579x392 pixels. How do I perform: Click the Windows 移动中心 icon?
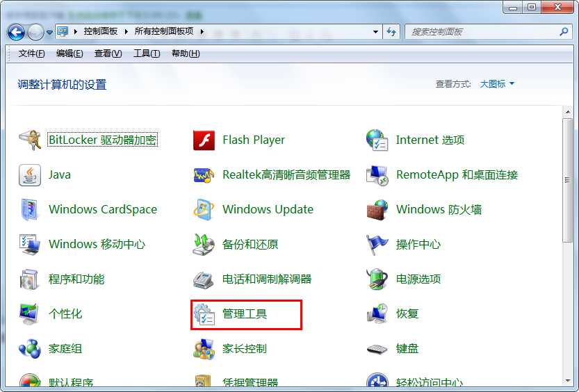tap(30, 245)
